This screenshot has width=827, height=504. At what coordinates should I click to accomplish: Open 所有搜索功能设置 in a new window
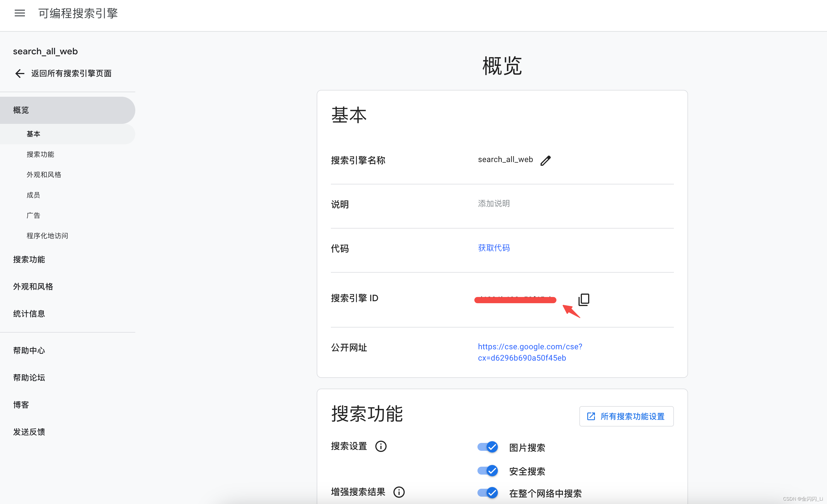[626, 416]
